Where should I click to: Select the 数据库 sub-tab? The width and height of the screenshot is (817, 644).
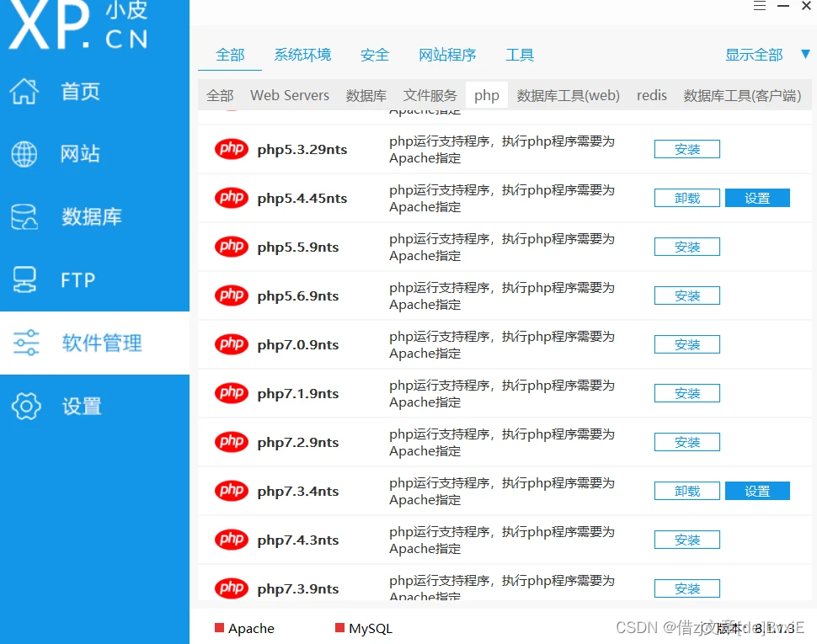[366, 95]
